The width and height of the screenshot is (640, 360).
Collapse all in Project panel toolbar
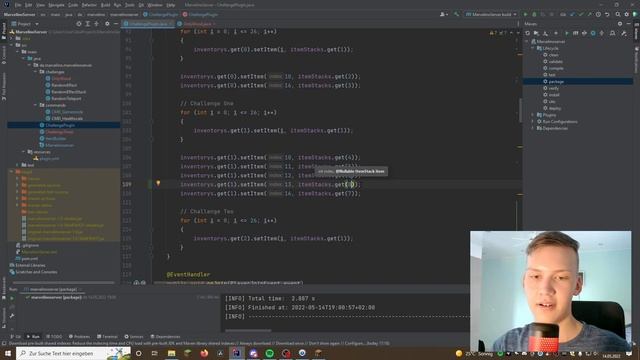pyautogui.click(x=96, y=24)
